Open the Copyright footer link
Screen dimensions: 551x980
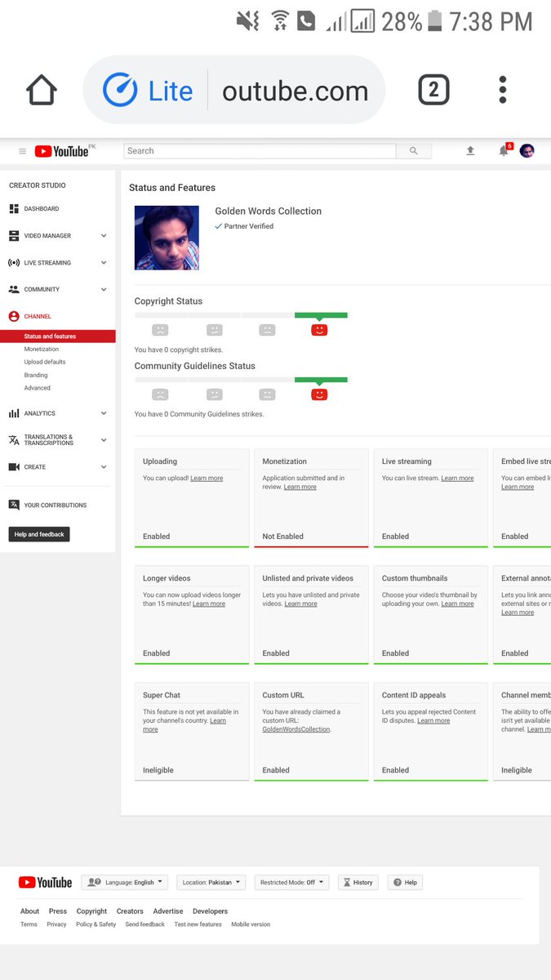[x=91, y=911]
